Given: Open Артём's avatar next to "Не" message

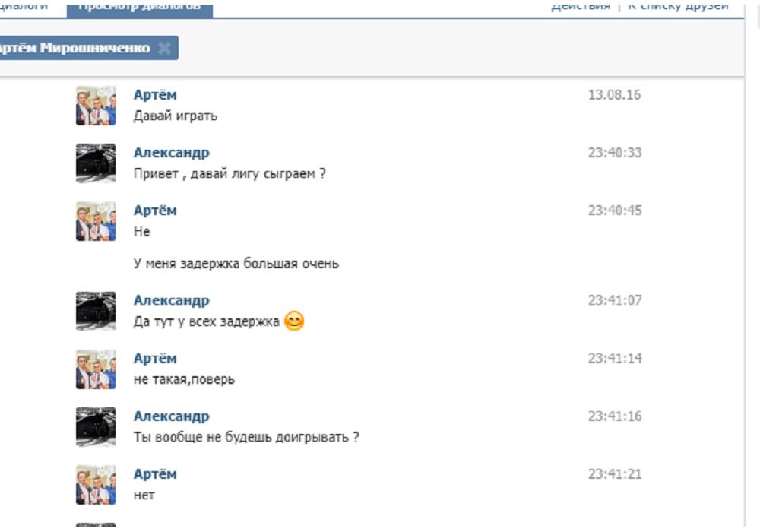Looking at the screenshot, I should point(96,221).
